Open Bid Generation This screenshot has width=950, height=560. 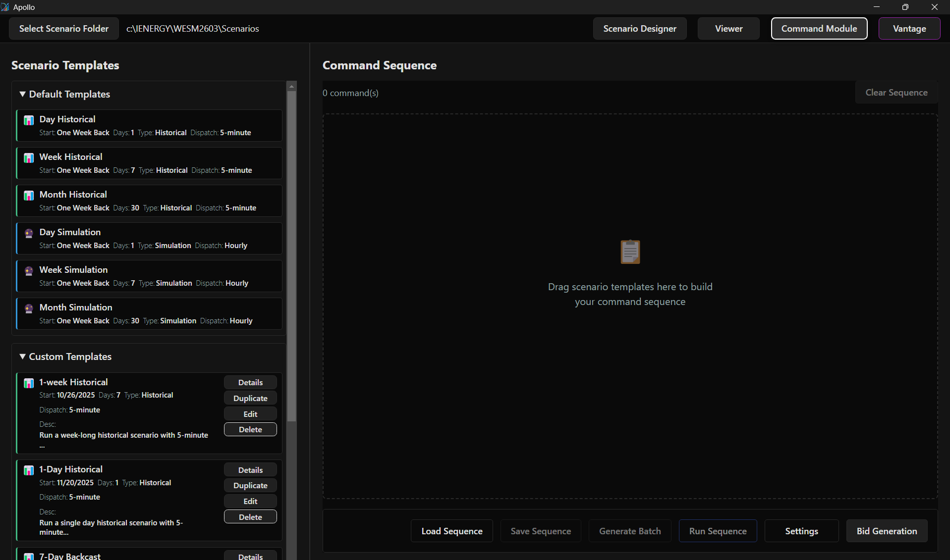click(887, 531)
